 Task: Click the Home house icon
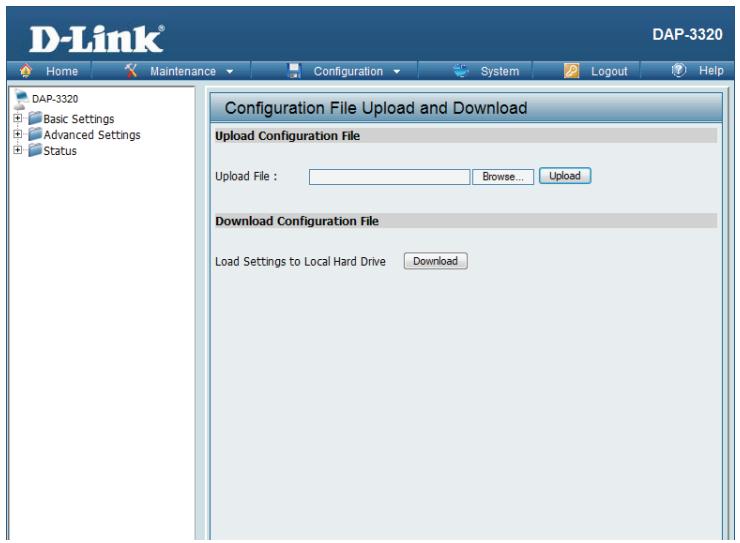pyautogui.click(x=26, y=71)
